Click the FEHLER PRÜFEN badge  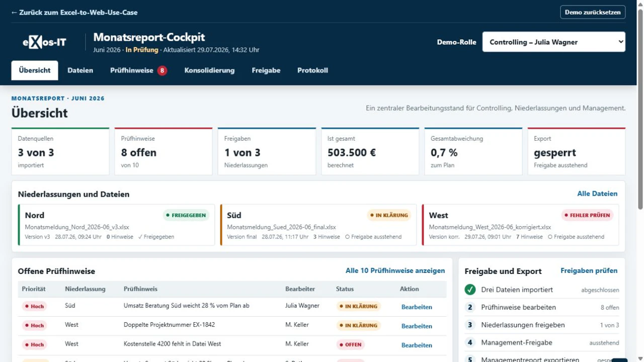click(x=587, y=215)
